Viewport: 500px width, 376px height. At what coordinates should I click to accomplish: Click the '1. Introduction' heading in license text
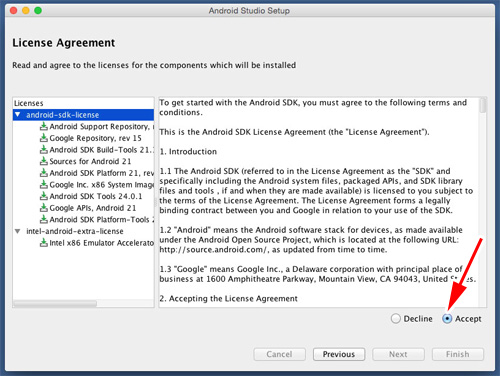click(188, 152)
